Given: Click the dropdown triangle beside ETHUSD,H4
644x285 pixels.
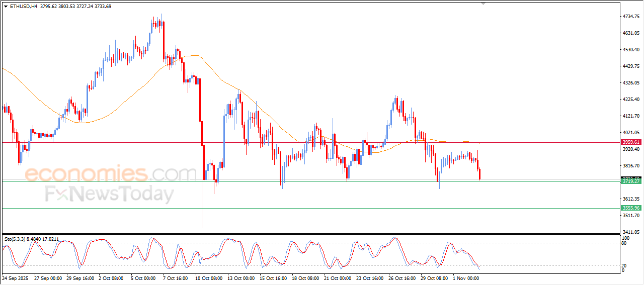Looking at the screenshot, I should [6, 7].
